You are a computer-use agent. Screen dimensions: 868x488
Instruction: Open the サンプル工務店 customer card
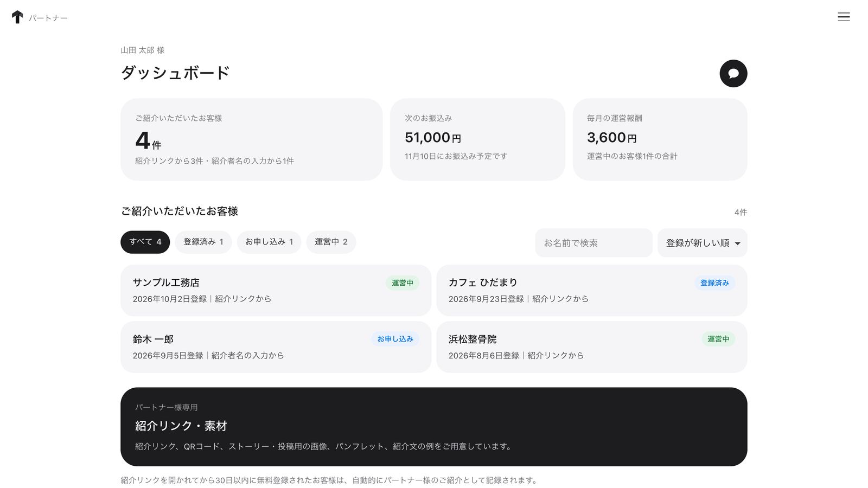coord(276,291)
